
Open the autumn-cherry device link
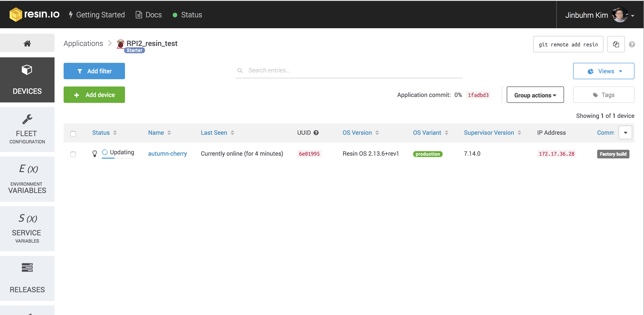click(x=167, y=153)
